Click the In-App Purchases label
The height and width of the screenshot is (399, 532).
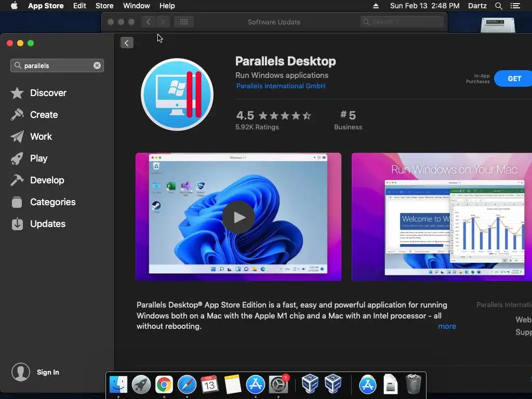(x=478, y=79)
